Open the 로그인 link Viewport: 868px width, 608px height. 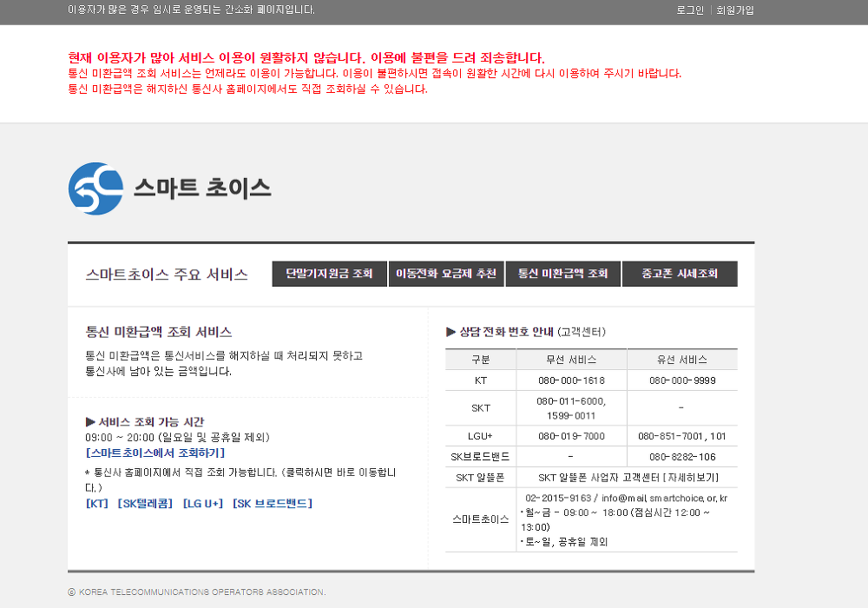(690, 10)
